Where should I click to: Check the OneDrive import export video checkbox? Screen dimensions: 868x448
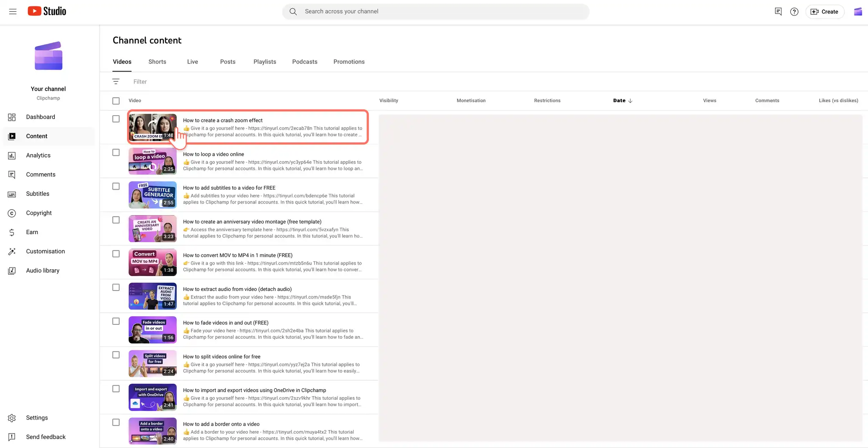point(116,389)
